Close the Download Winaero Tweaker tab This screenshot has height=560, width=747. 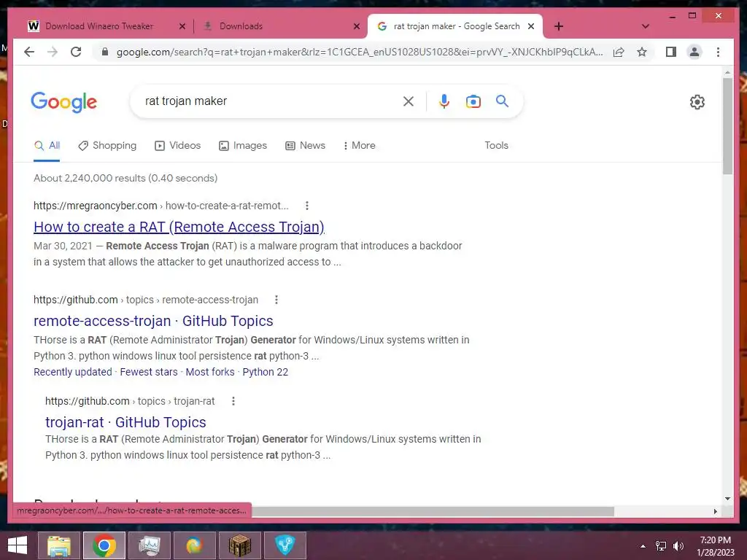[x=182, y=26]
